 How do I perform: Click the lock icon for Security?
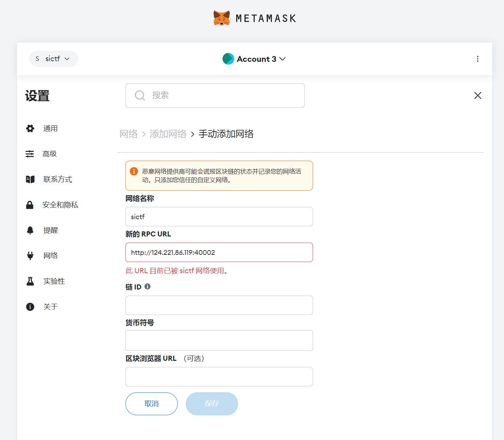pos(30,205)
